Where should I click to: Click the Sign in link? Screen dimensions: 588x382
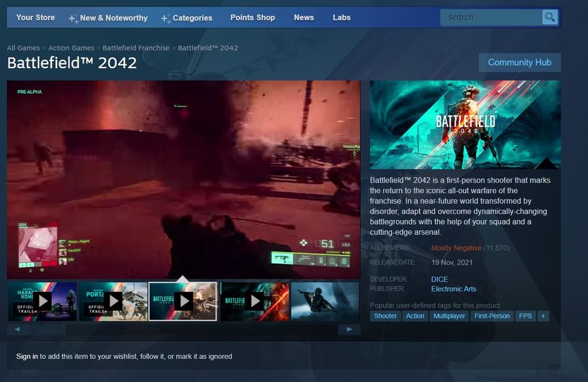pyautogui.click(x=27, y=357)
